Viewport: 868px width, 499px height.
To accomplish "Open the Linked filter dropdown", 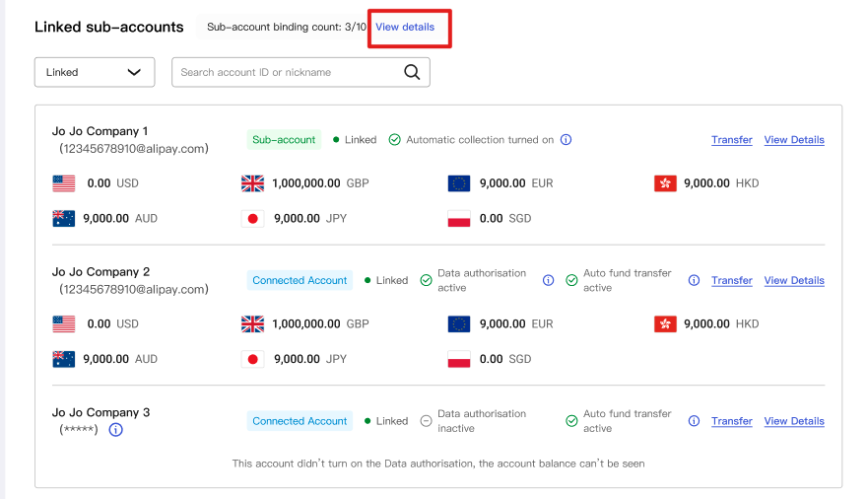I will coord(95,72).
